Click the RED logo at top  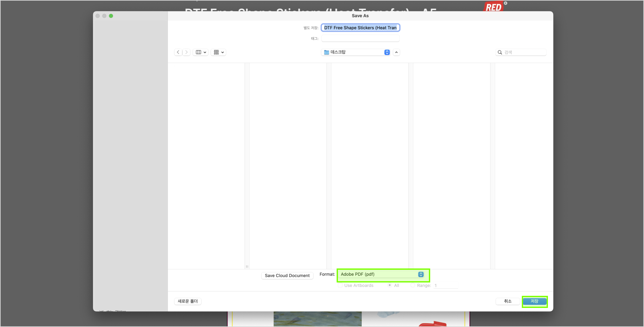pos(493,7)
